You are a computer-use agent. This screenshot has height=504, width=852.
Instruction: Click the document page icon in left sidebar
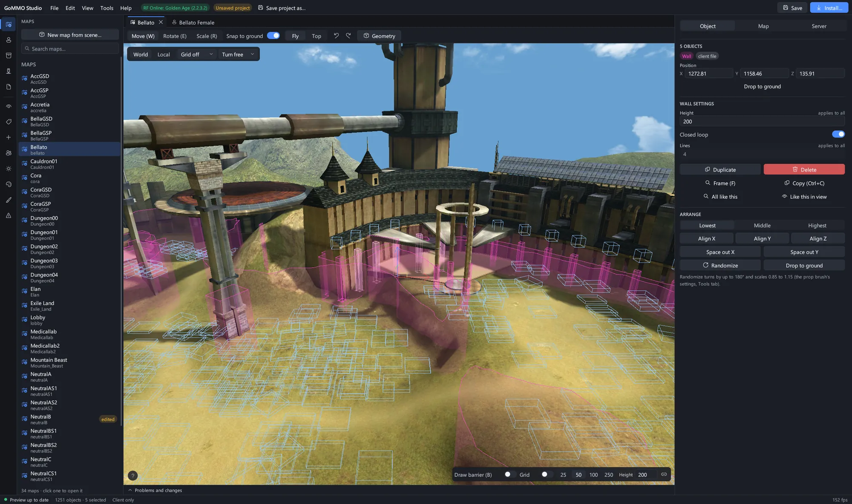[9, 87]
